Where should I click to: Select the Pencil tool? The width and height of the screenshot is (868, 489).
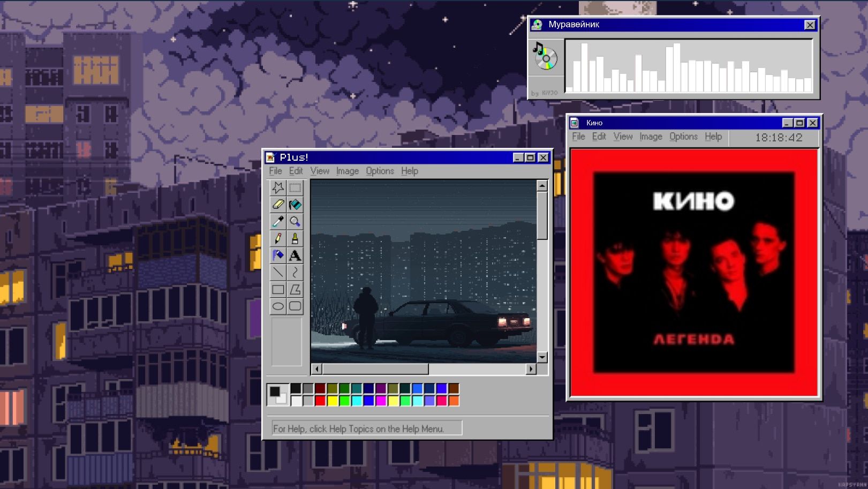tap(278, 238)
